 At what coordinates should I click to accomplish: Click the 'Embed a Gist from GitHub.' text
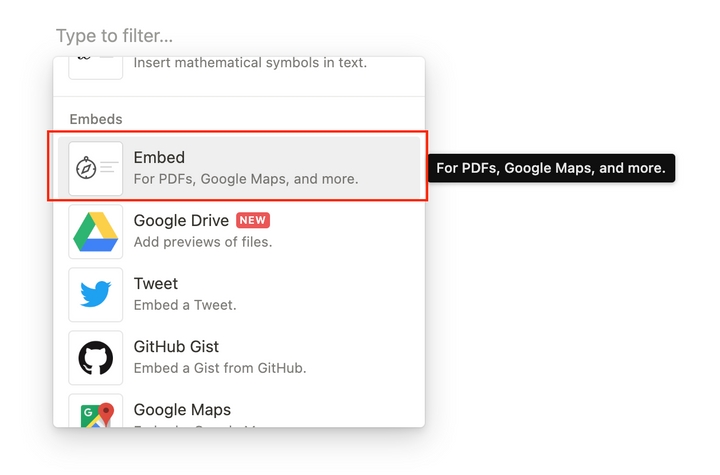pos(220,368)
